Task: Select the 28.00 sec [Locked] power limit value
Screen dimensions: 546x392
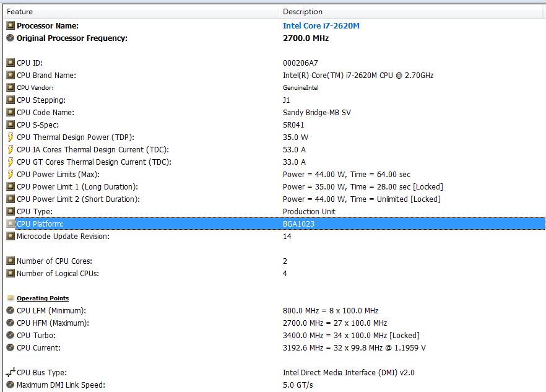Action: point(363,187)
